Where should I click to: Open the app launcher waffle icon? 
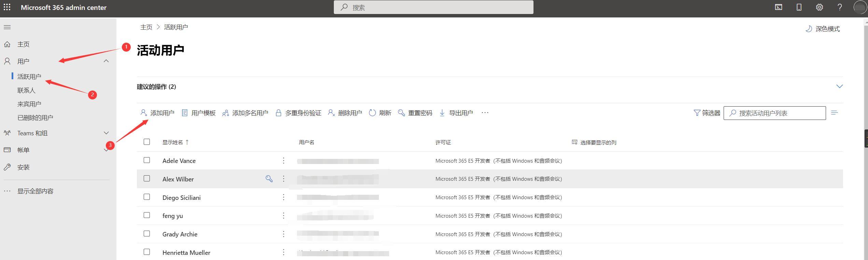click(7, 7)
